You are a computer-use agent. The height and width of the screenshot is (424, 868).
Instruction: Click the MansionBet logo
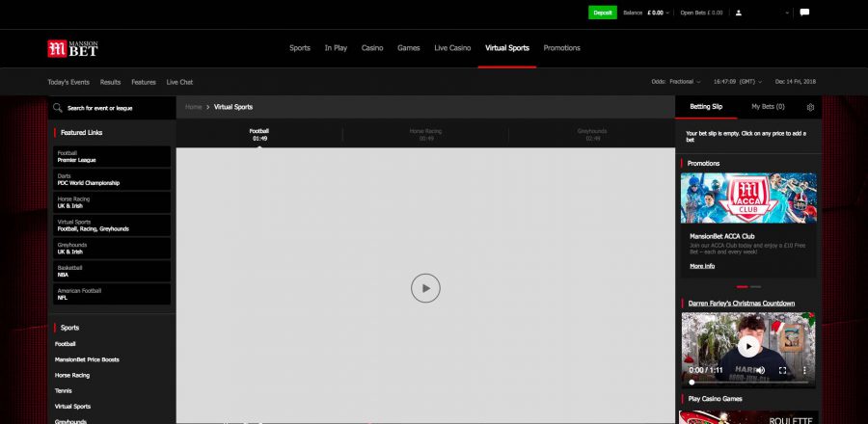(x=72, y=48)
